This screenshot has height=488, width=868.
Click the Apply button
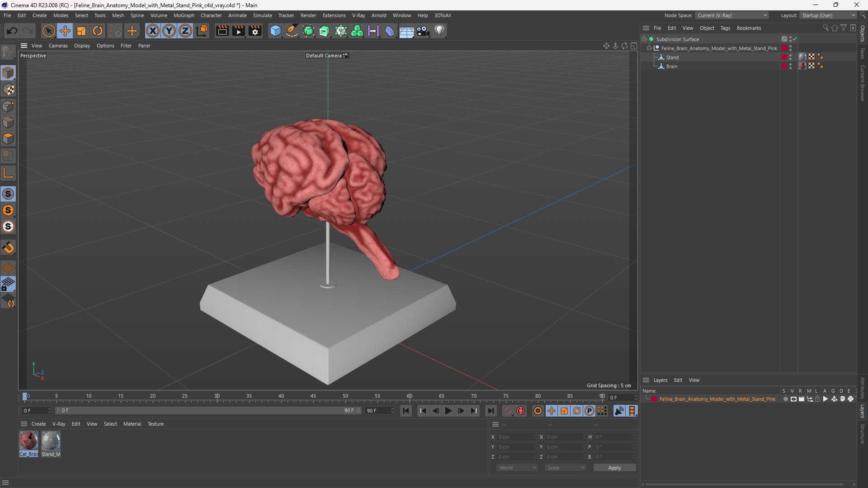pyautogui.click(x=614, y=468)
